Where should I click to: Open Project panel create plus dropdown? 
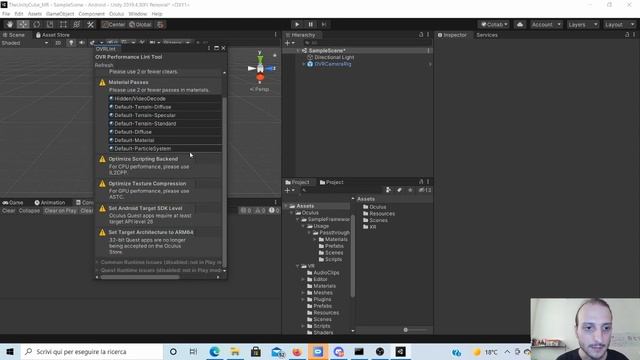(289, 190)
